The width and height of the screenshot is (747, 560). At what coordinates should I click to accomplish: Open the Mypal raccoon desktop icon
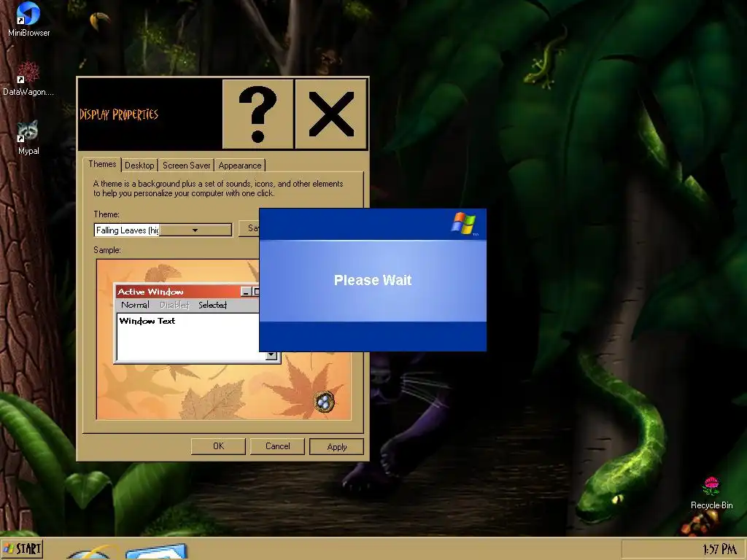(x=28, y=138)
